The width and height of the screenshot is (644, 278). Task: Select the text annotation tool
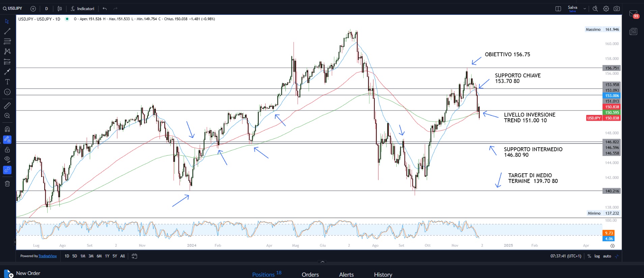pos(7,82)
